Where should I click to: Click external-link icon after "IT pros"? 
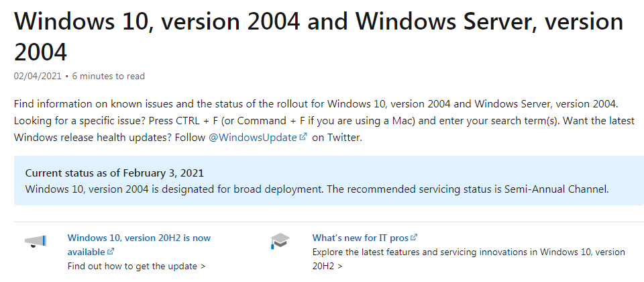click(414, 237)
